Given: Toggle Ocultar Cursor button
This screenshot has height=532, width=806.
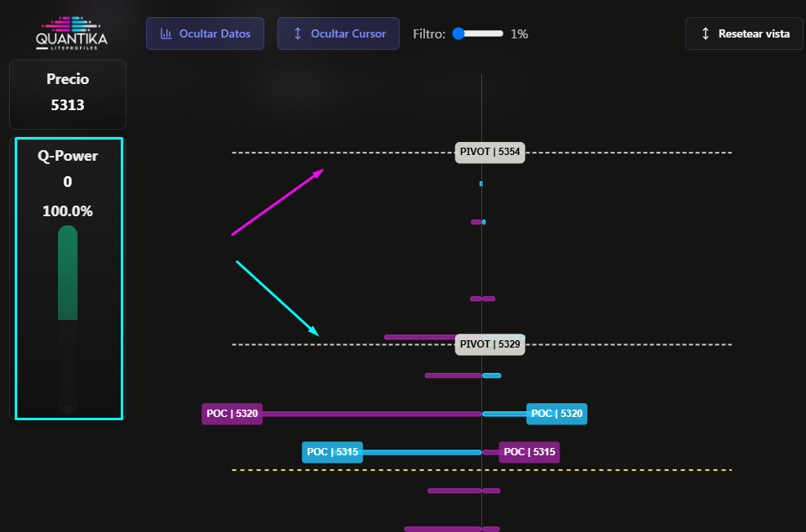Looking at the screenshot, I should [338, 34].
